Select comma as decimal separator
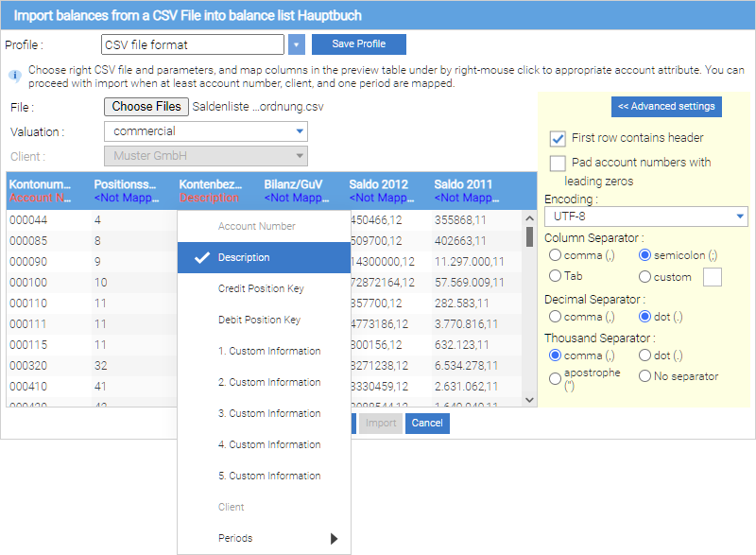756x555 pixels. click(x=555, y=317)
